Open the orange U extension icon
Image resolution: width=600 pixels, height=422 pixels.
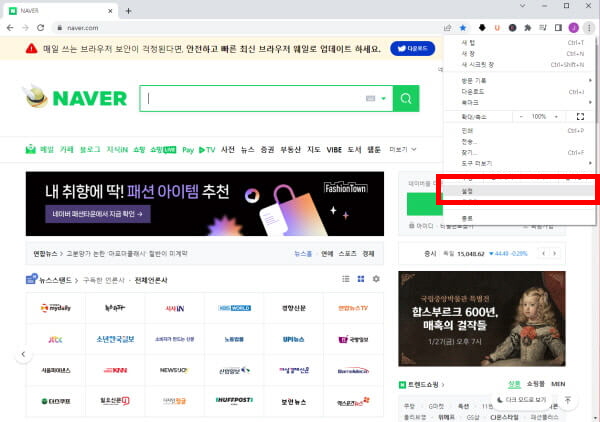(497, 28)
